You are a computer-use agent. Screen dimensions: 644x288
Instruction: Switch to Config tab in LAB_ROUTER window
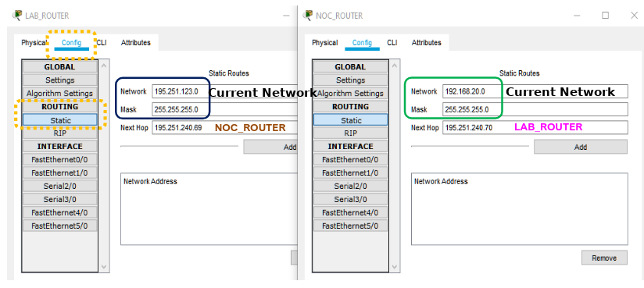71,43
